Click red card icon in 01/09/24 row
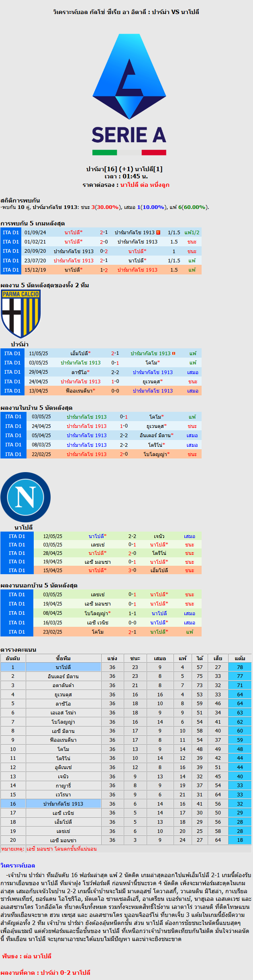253x980 pixels. [x=158, y=232]
